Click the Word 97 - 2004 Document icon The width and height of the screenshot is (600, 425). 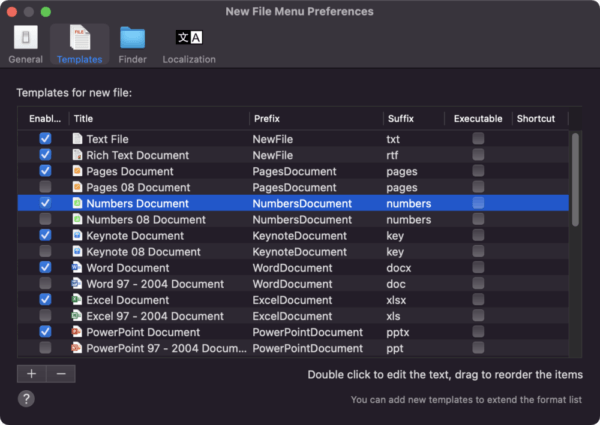coord(77,283)
